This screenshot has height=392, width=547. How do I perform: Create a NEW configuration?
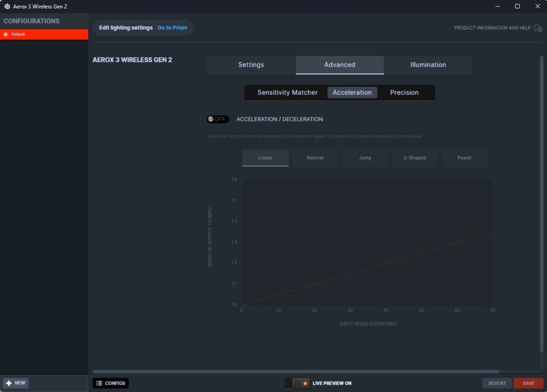point(16,383)
